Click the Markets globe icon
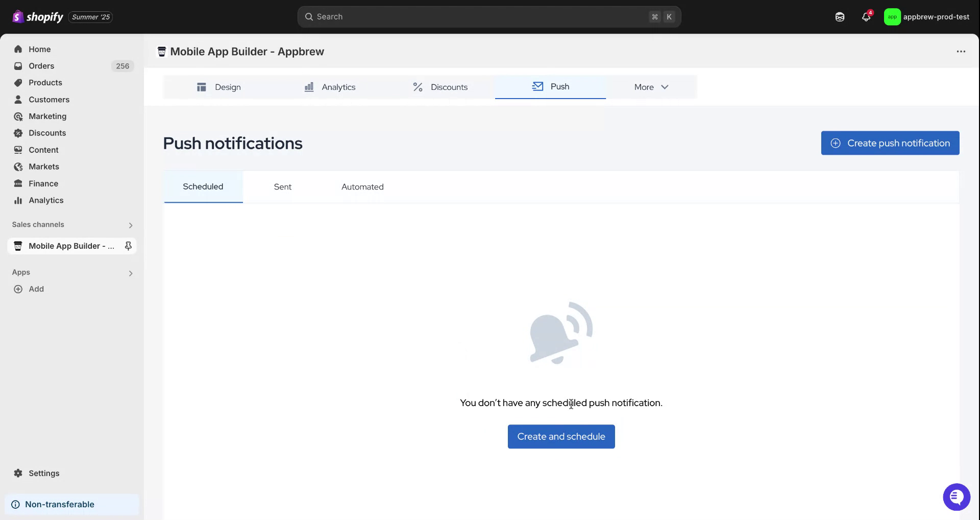Image resolution: width=980 pixels, height=520 pixels. [x=18, y=167]
